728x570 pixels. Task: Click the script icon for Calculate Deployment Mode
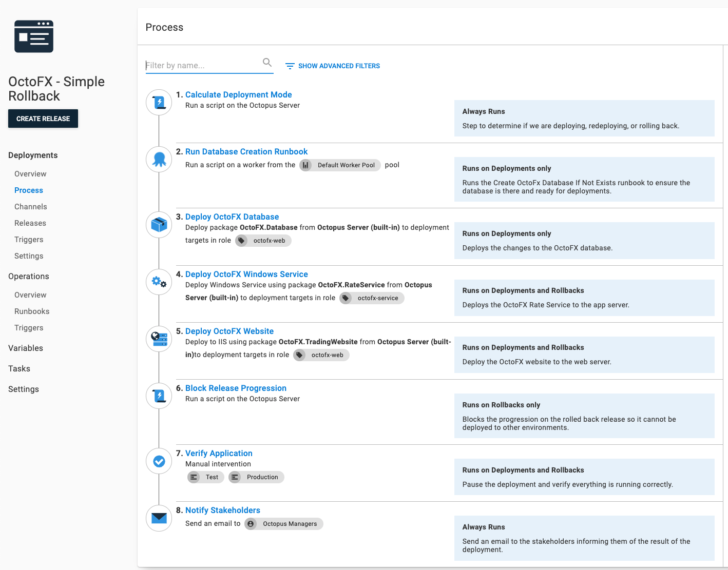coord(159,102)
